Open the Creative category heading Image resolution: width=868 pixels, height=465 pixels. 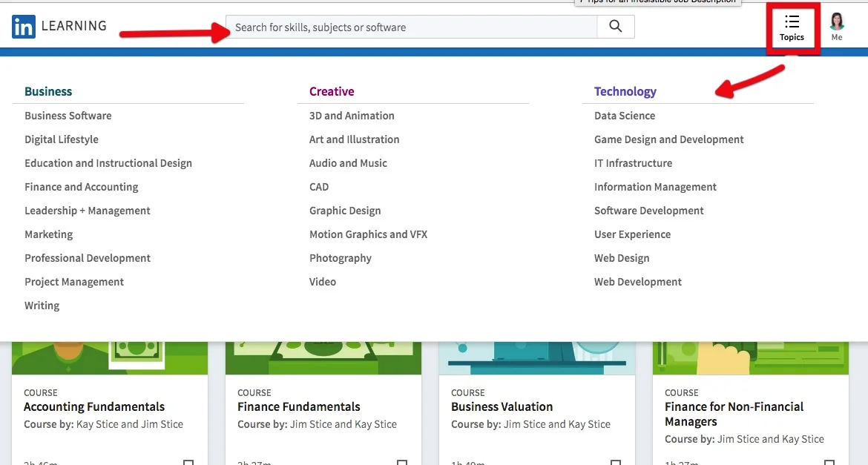[332, 91]
